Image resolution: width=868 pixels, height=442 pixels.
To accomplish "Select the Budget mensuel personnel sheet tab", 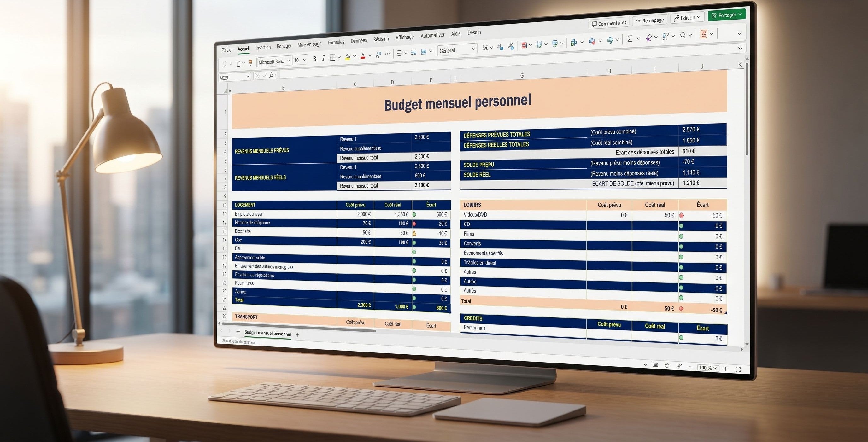I will 267,334.
